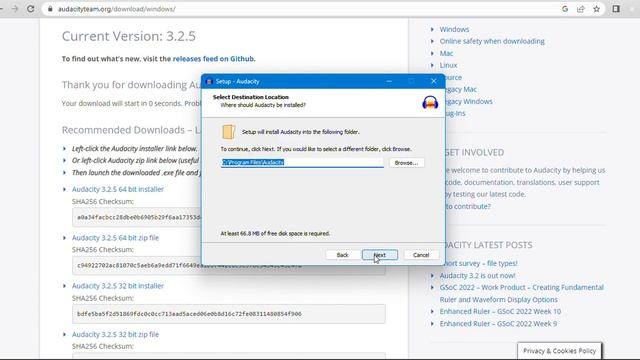640x360 pixels.
Task: Click the 32 bit installer SHA256 checksum box
Action: pyautogui.click(x=229, y=314)
